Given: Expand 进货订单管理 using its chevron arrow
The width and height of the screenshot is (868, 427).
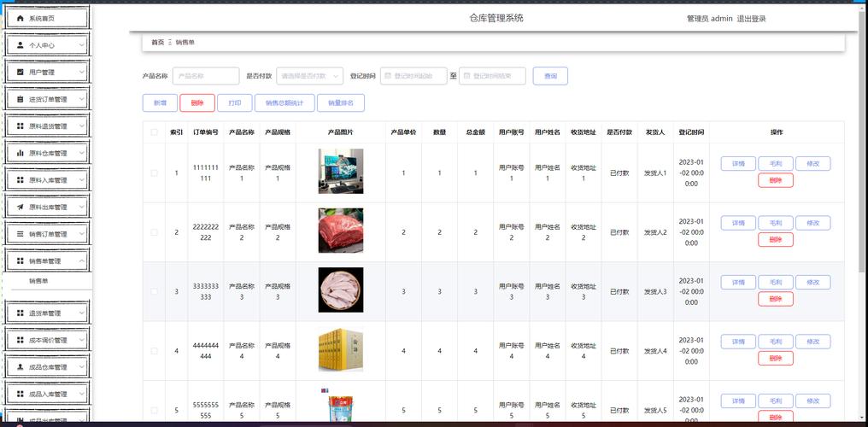Looking at the screenshot, I should point(82,99).
